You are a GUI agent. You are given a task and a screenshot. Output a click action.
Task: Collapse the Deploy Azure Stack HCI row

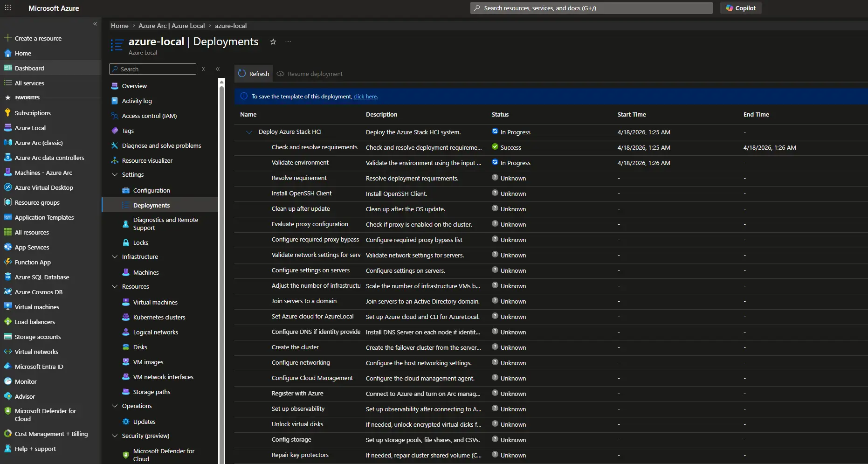[x=249, y=132]
